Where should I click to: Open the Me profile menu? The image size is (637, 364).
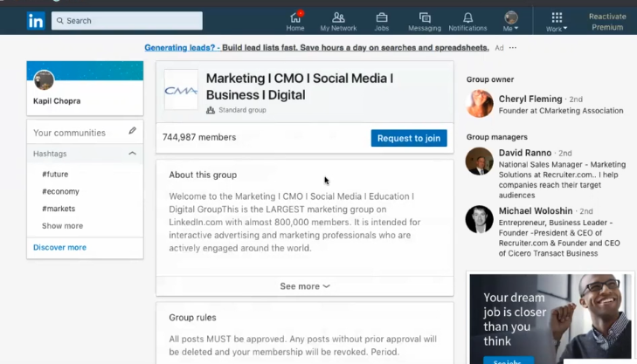pos(510,22)
